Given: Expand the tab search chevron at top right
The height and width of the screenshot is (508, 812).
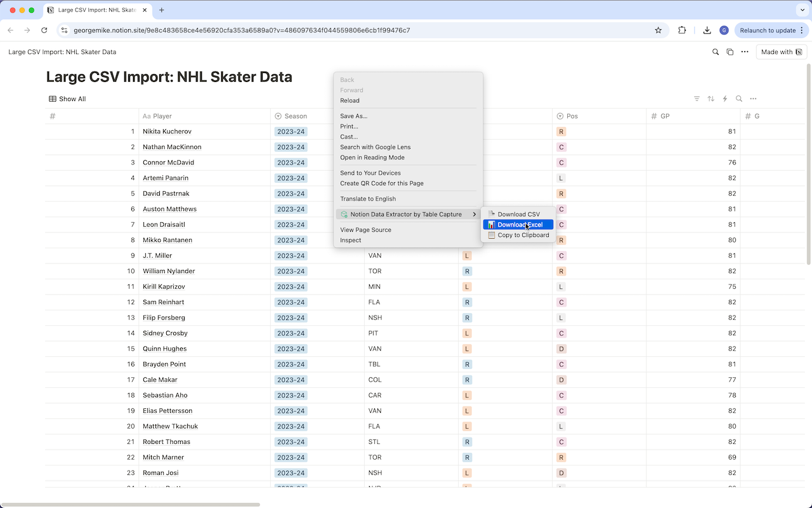Looking at the screenshot, I should point(802,10).
